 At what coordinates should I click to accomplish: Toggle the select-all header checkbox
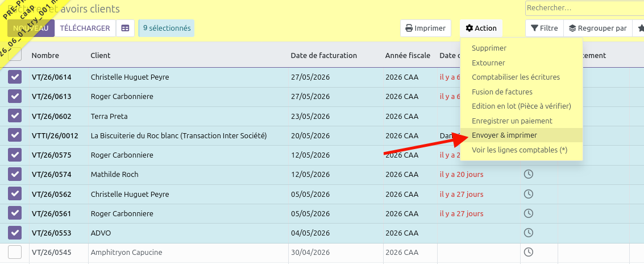pos(15,54)
